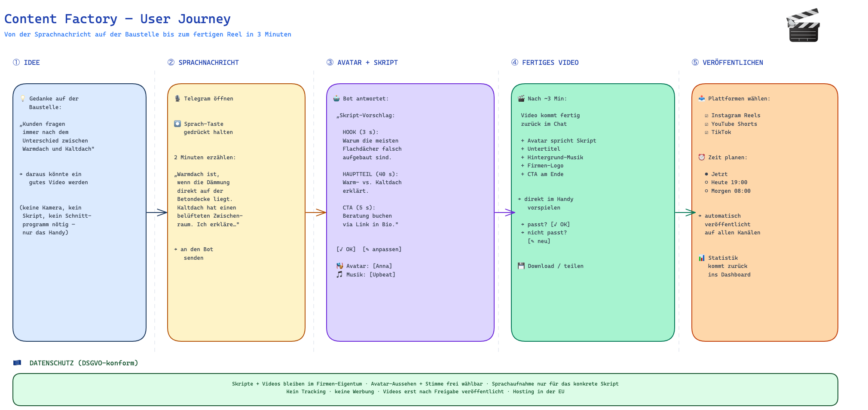Toggle the Instagram Reels checkbox
This screenshot has width=868, height=410.
point(706,115)
